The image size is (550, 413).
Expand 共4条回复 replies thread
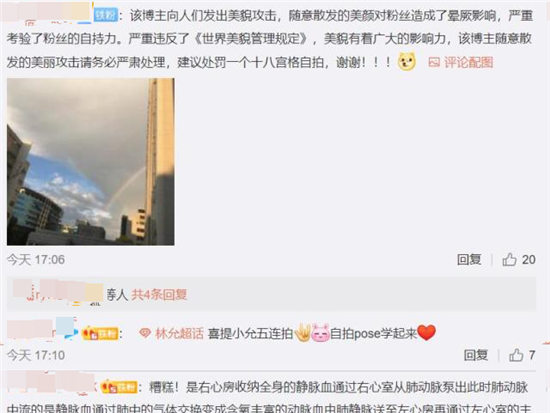[159, 295]
